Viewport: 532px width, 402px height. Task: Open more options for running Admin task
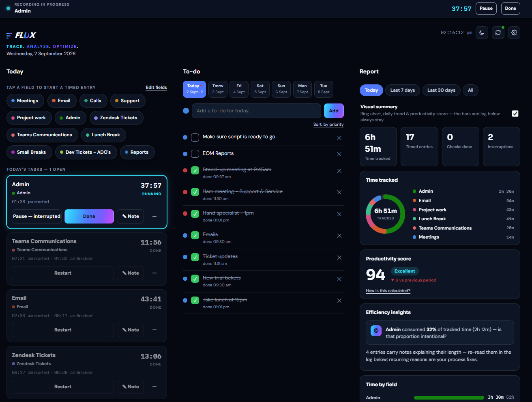tap(154, 216)
